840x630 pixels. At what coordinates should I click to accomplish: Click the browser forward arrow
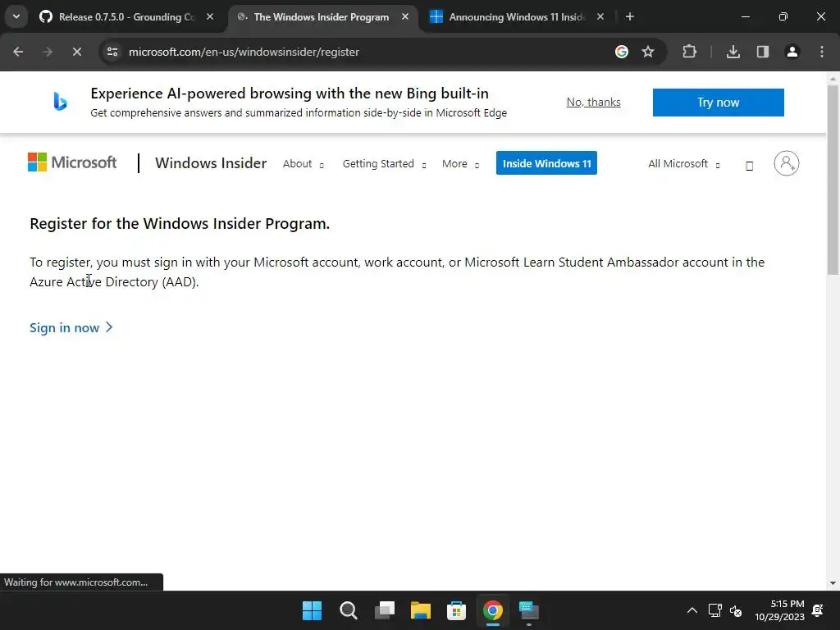[48, 52]
